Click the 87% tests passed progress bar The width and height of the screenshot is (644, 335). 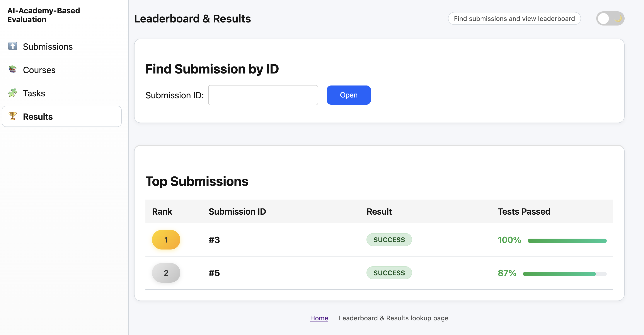pyautogui.click(x=564, y=274)
